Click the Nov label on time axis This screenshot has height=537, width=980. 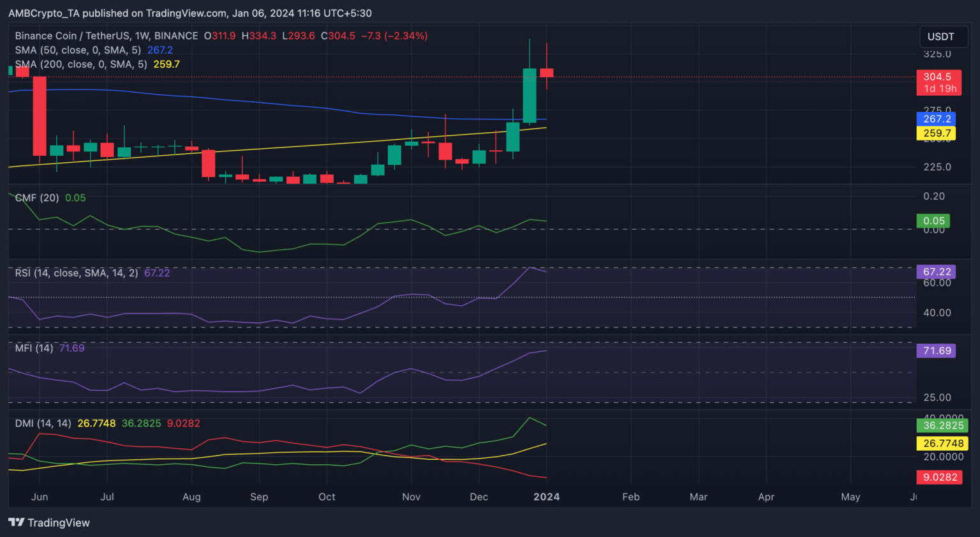411,497
